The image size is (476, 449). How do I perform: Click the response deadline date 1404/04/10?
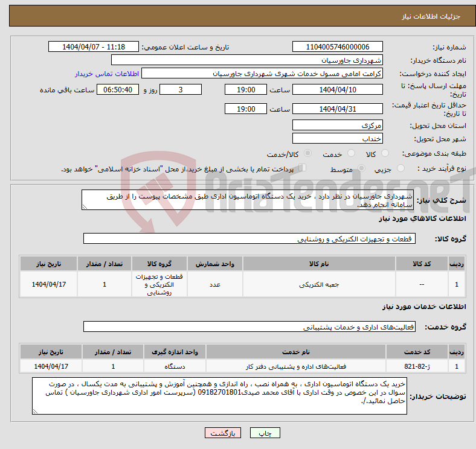point(338,89)
